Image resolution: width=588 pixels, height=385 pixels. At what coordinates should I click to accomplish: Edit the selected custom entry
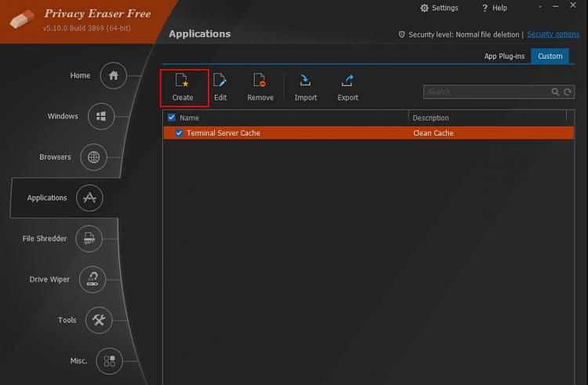click(x=220, y=88)
